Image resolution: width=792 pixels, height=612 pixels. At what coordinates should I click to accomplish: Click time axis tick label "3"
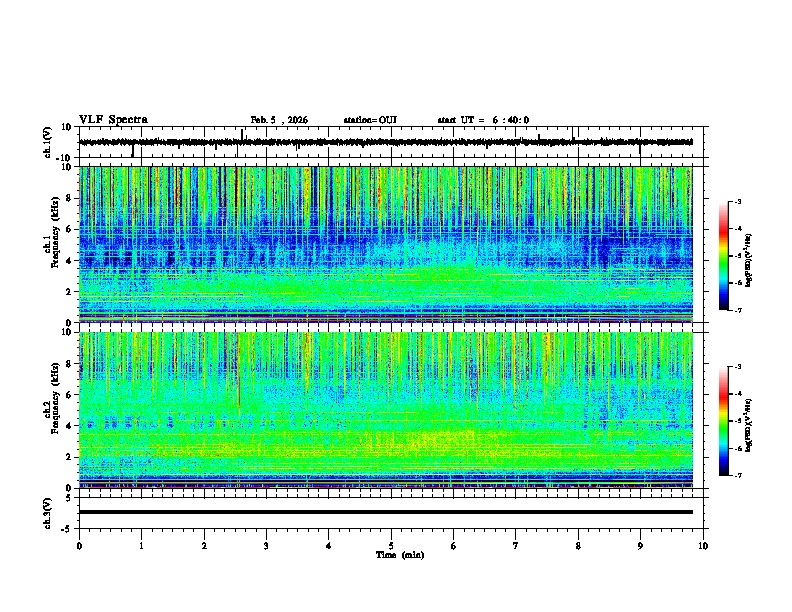(266, 545)
